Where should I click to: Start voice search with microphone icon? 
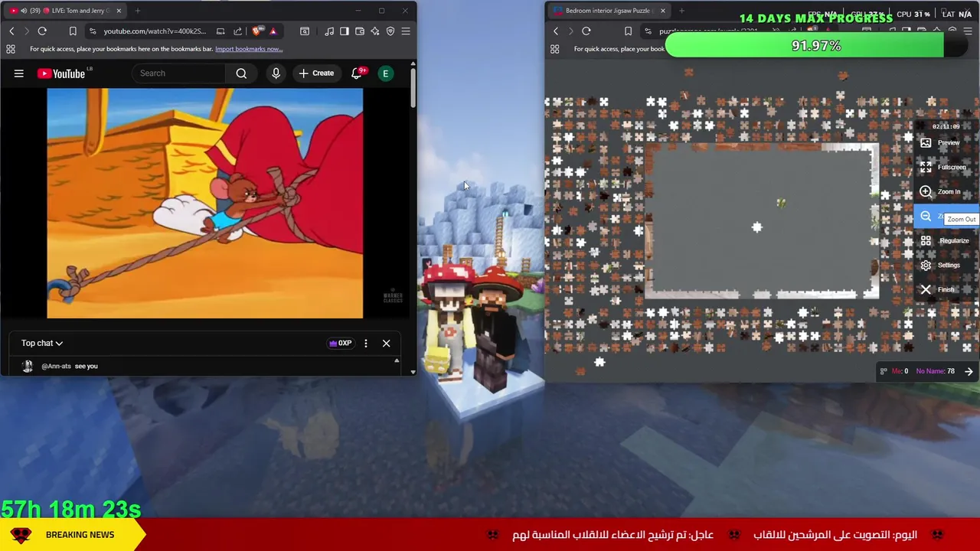click(276, 73)
